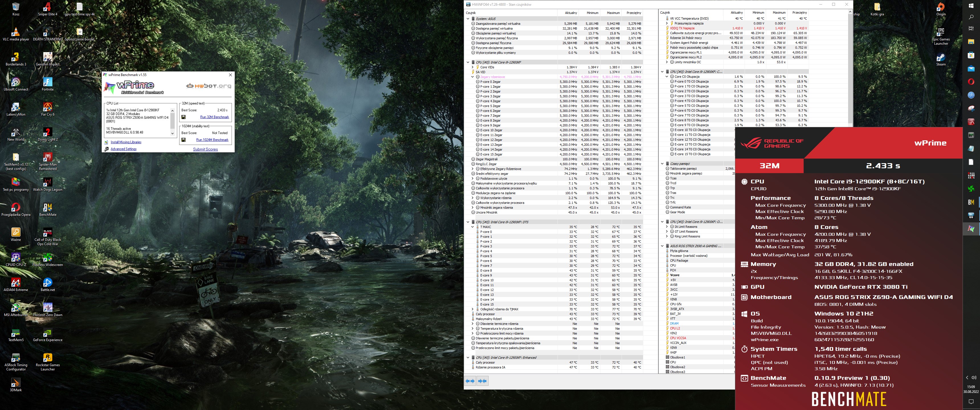This screenshot has height=410, width=980.
Task: Open the Kosz recycle bin icon
Action: point(16,9)
